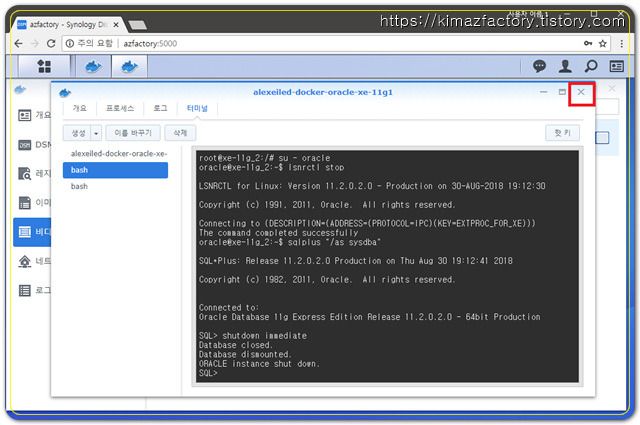Open the DSM section icon in the Docker sidebar
This screenshot has width=640, height=425.
(x=24, y=145)
